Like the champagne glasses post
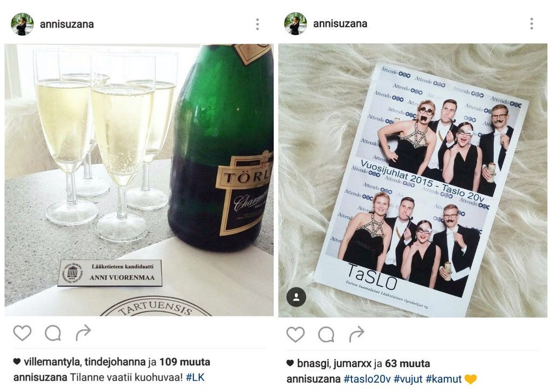Viewport: 552px width, 392px height. [x=22, y=333]
